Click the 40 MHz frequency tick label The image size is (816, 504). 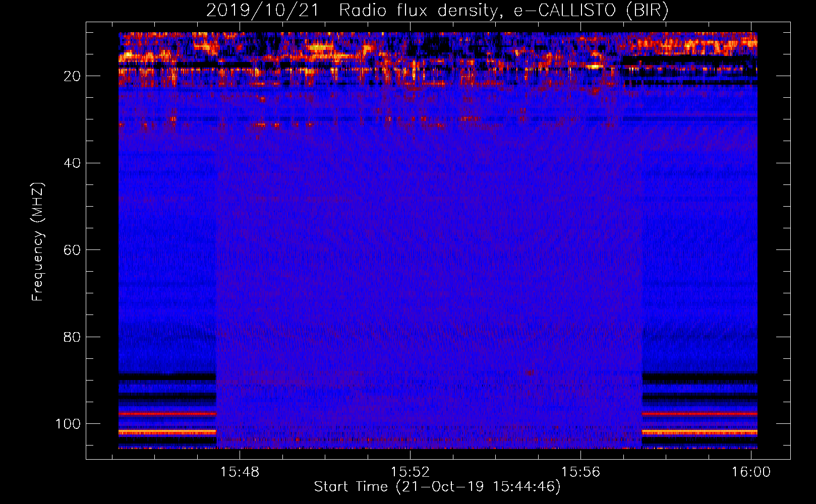[x=72, y=163]
